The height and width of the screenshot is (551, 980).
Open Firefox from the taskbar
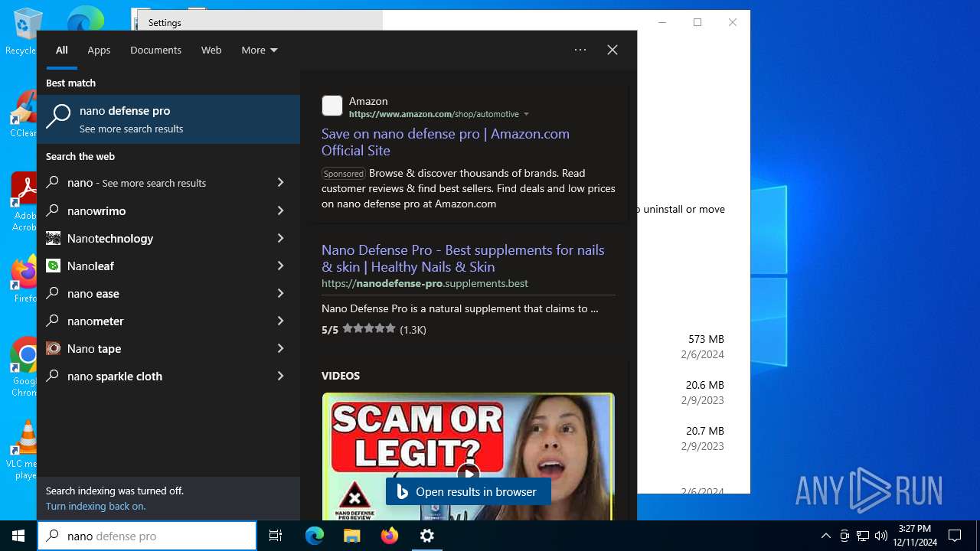[x=390, y=536]
